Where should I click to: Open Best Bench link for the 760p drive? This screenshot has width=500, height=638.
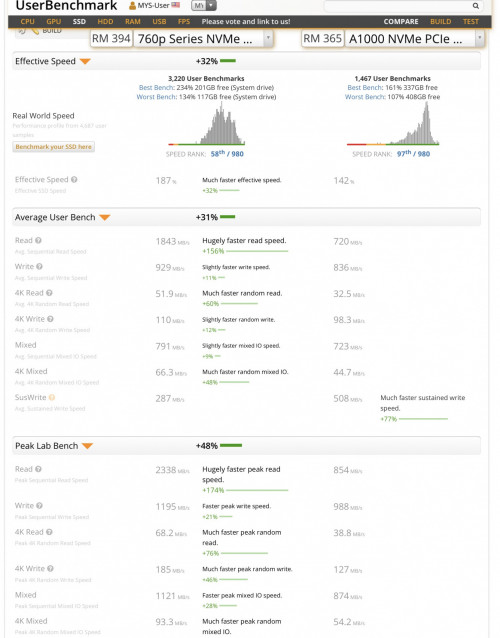157,87
